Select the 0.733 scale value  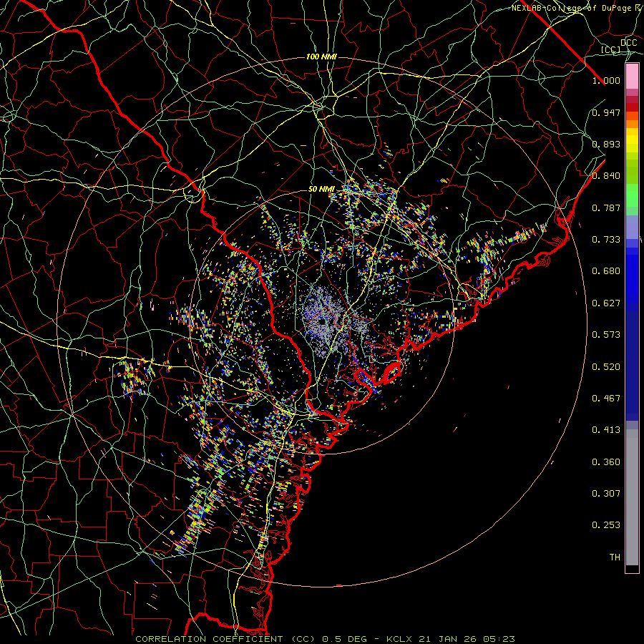[x=606, y=239]
